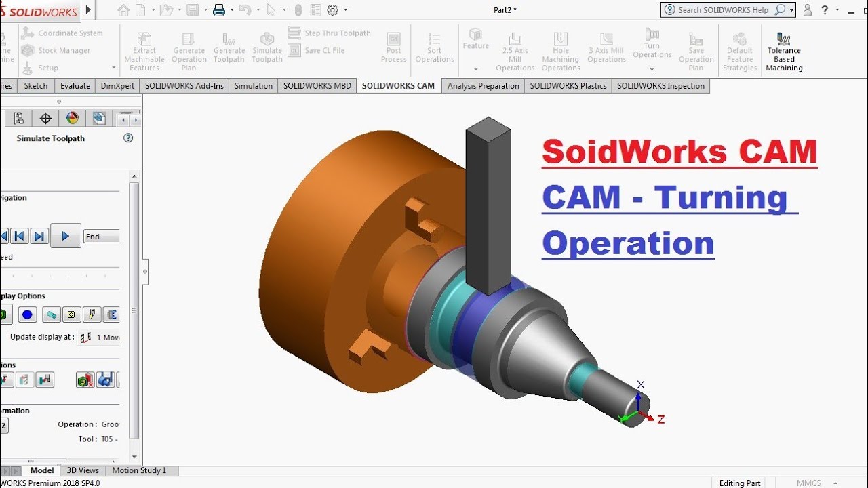Screen dimensions: 868x488
Task: Toggle blue circle display option
Action: (27, 314)
